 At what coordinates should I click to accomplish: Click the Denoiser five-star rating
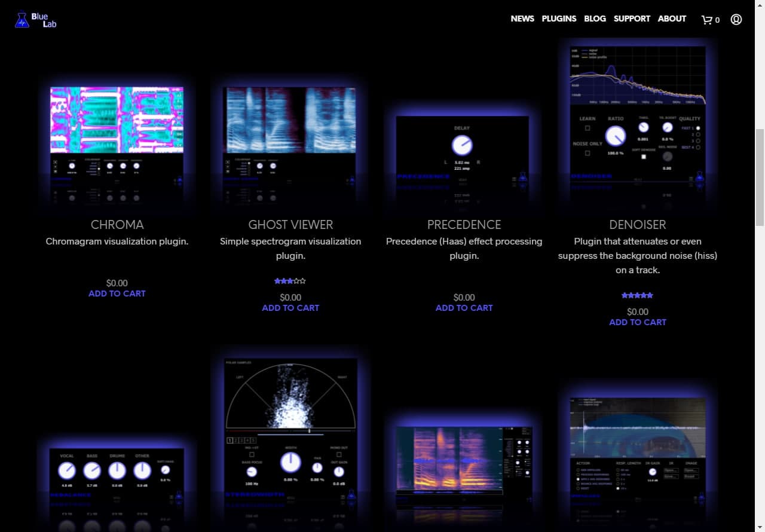[638, 295]
